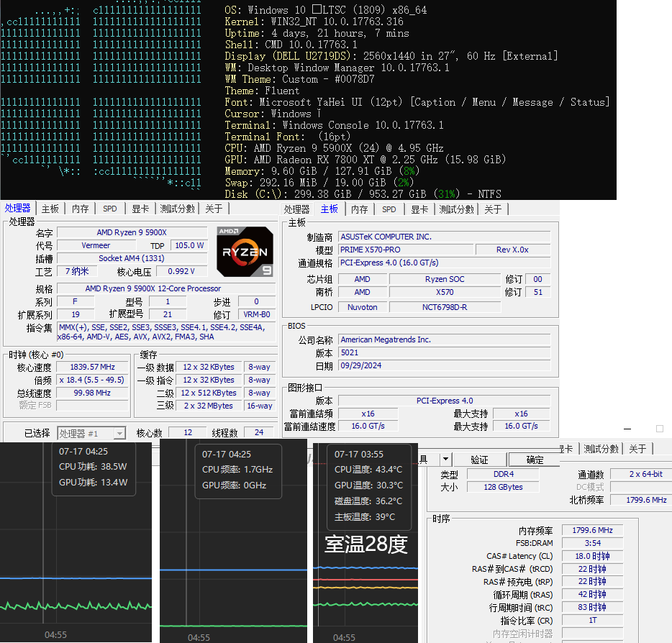
Task: Click the Socket AM4 (1331) field
Action: point(132,258)
